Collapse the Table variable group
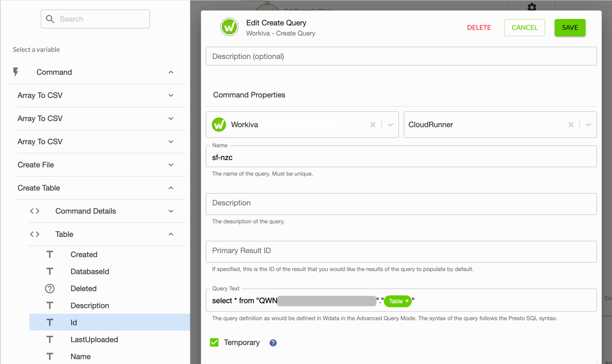The image size is (612, 364). (171, 234)
